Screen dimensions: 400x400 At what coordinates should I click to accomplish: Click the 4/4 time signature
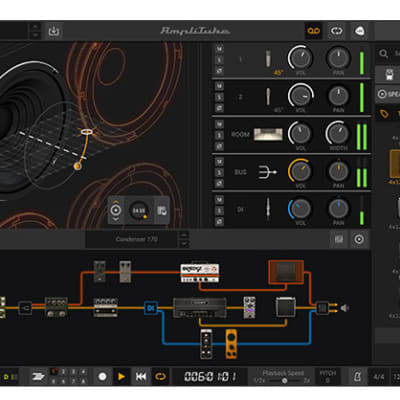(378, 377)
